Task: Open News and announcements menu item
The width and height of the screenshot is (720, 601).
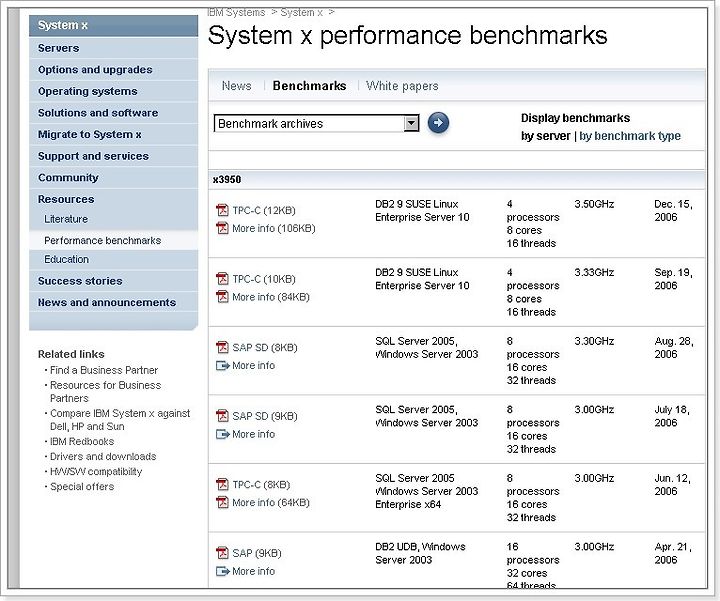Action: tap(113, 303)
